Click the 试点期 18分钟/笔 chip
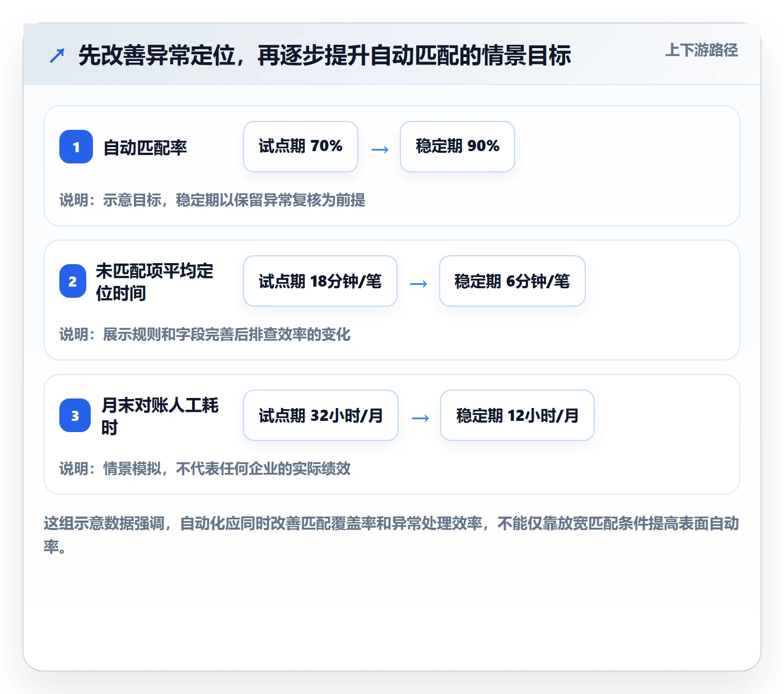 (x=320, y=281)
